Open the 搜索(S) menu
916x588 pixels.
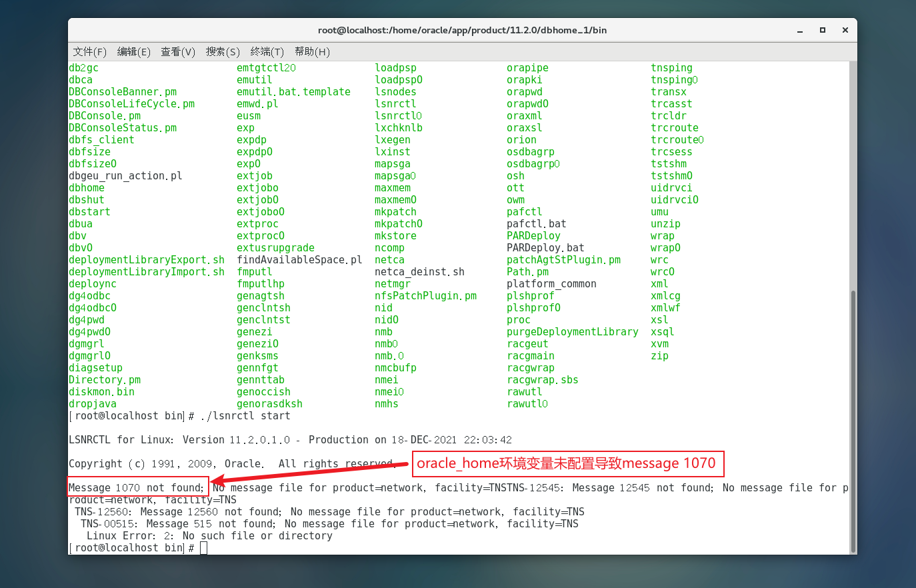coord(223,51)
